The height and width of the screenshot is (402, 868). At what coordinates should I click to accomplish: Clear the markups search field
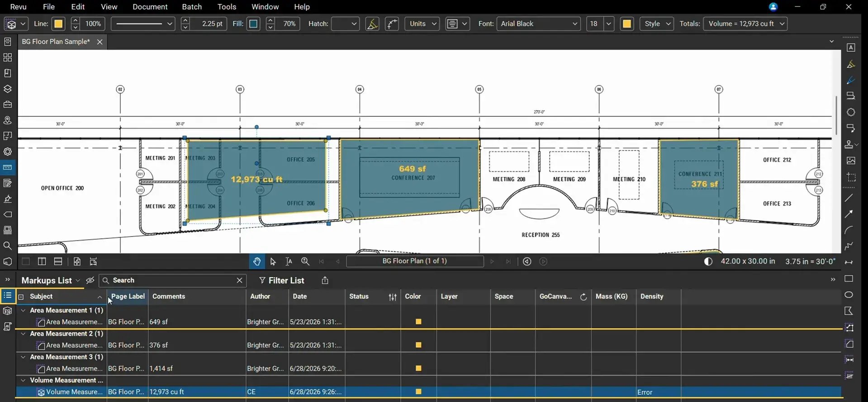click(x=239, y=280)
